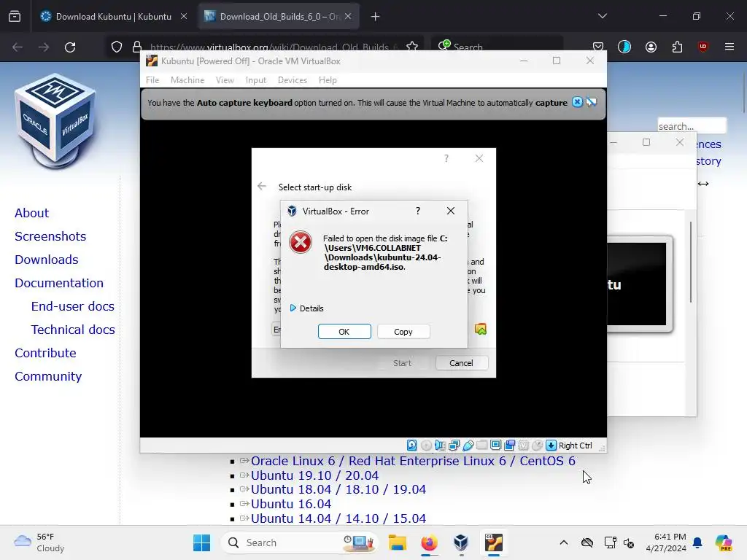This screenshot has width=747, height=560.
Task: Click OK in the VirtualBox error dialog
Action: (x=344, y=332)
